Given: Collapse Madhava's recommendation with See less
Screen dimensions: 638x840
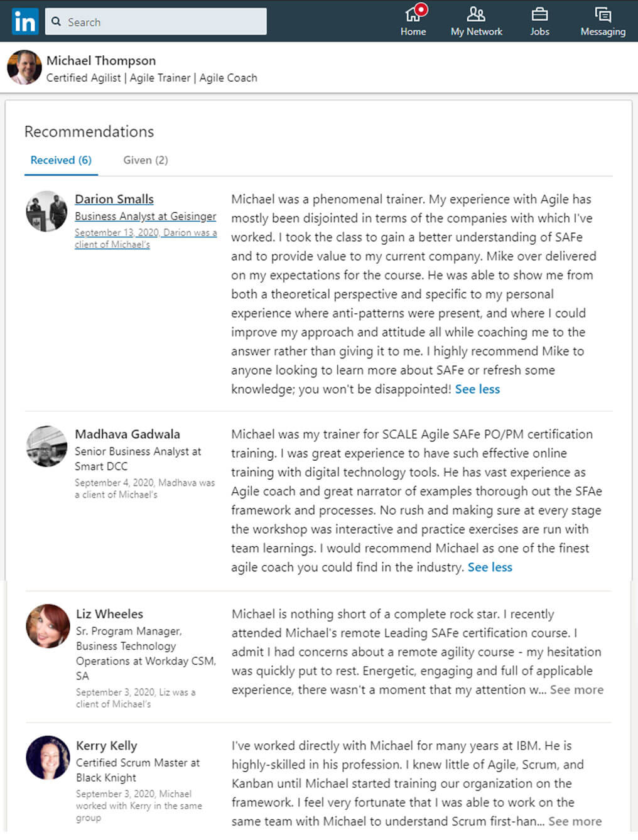Looking at the screenshot, I should 490,568.
